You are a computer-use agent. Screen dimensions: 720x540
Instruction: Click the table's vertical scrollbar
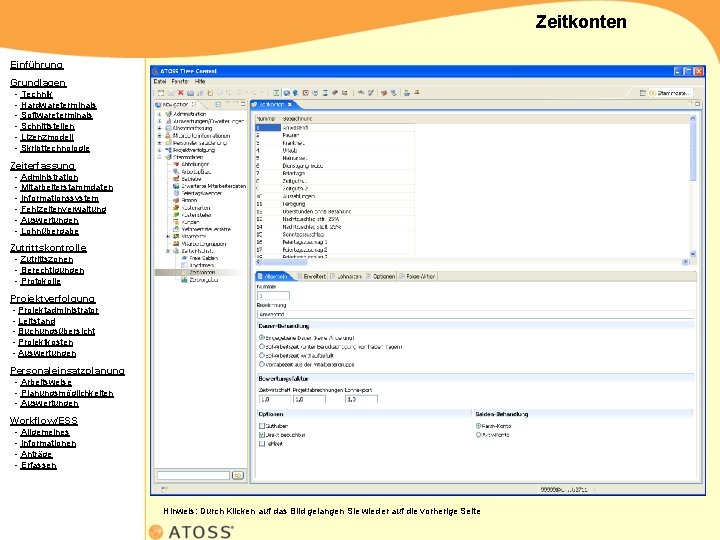(x=693, y=186)
